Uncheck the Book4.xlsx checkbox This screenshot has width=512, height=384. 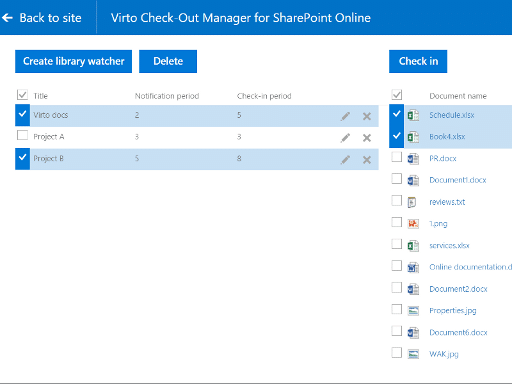tap(397, 136)
